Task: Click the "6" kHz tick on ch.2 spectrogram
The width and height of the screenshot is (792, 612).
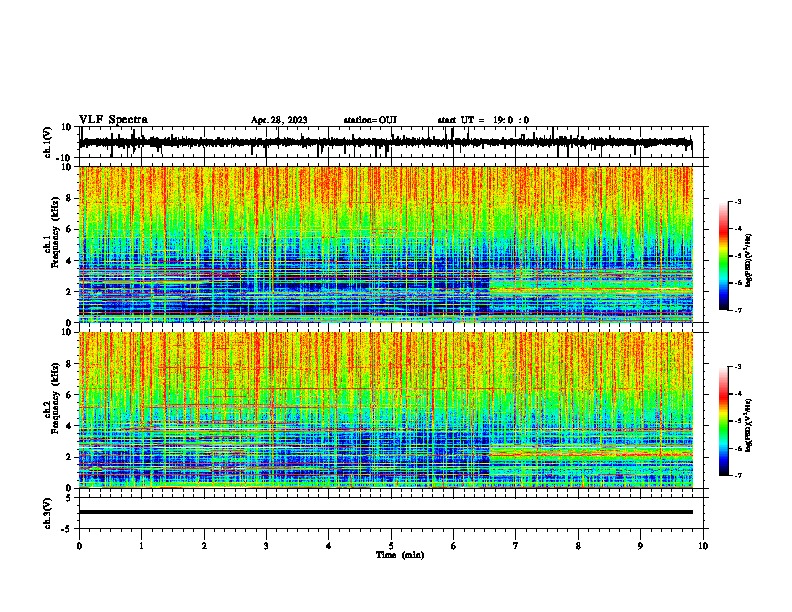Action: (69, 394)
